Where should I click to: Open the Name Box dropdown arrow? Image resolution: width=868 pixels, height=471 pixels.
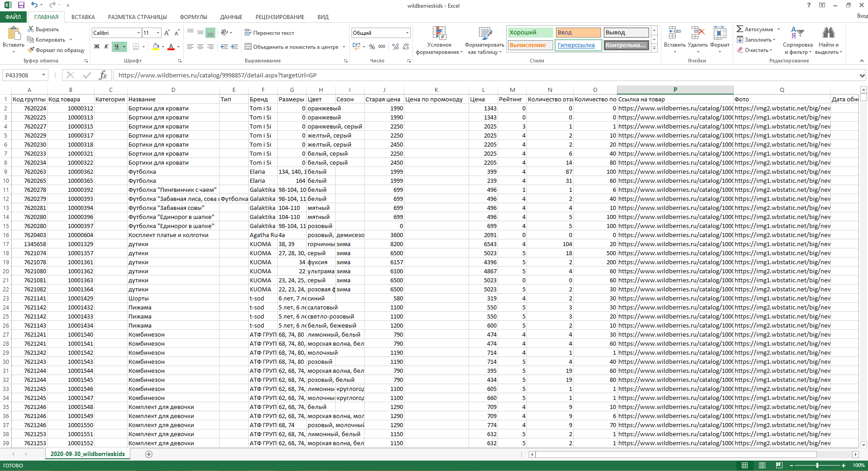tap(43, 75)
